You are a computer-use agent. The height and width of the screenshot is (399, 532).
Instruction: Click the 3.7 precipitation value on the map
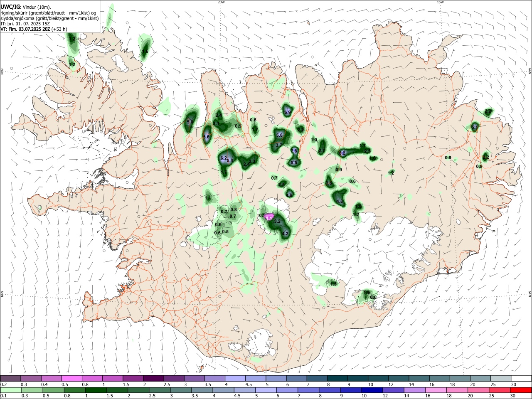click(279, 145)
